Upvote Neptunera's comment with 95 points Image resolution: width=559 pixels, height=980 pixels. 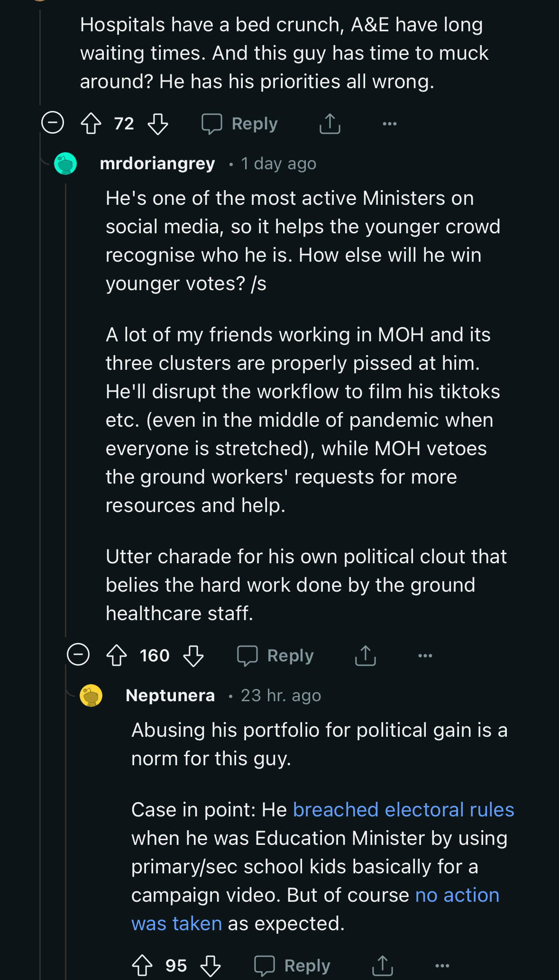tap(142, 965)
